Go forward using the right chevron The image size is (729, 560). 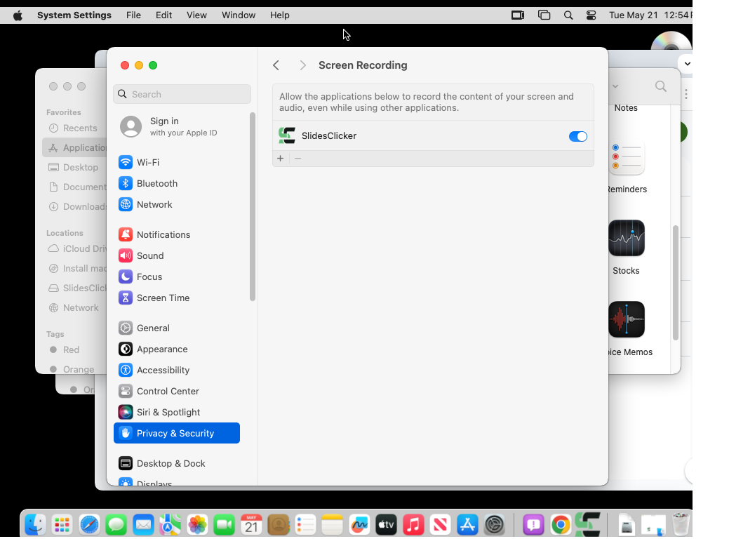click(x=302, y=65)
